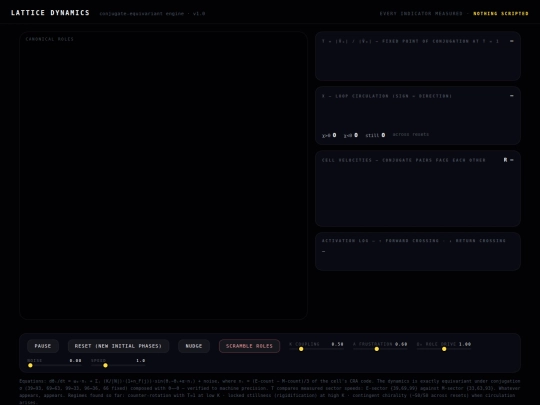Click the 'across resets' label
The width and height of the screenshot is (540, 405).
(x=411, y=135)
